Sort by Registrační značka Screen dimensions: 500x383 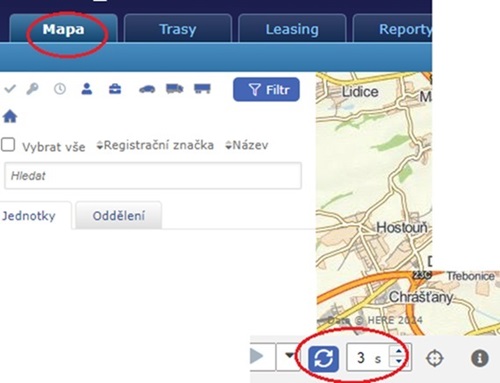(155, 145)
